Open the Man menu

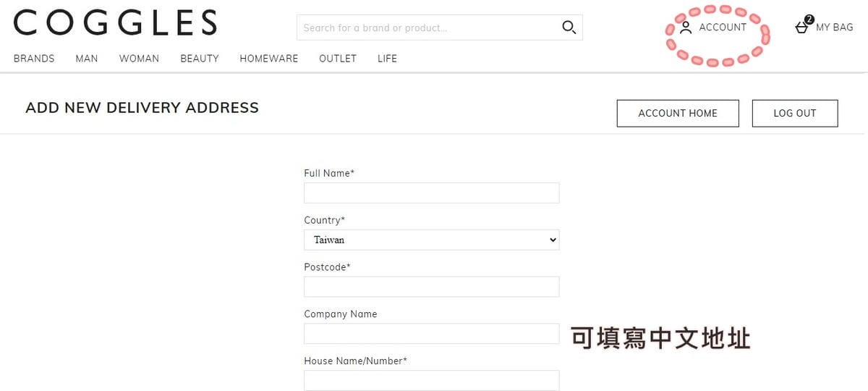click(87, 59)
